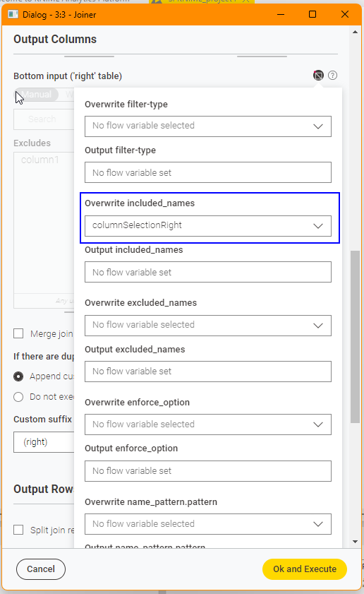Minimize the Joiner dialog window
The width and height of the screenshot is (364, 594).
281,14
